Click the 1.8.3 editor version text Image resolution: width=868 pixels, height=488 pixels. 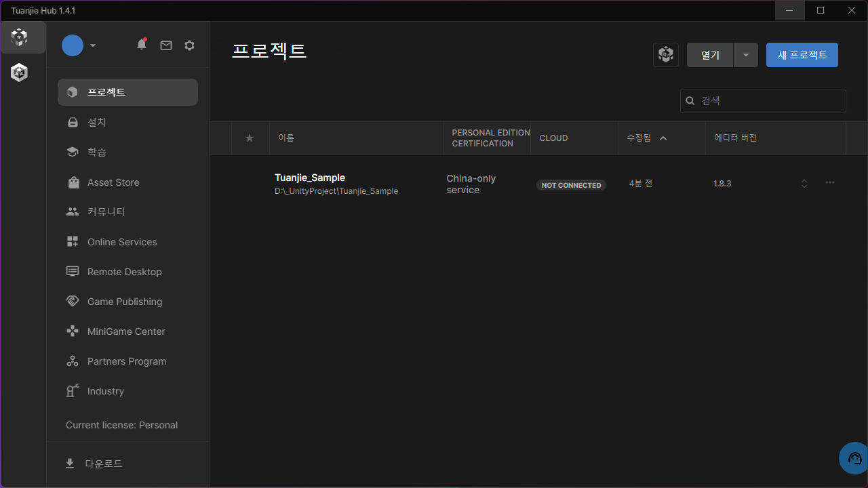722,184
